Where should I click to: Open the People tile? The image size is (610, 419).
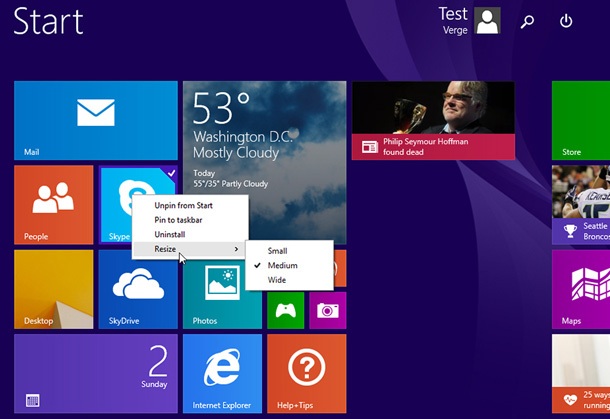coord(54,205)
